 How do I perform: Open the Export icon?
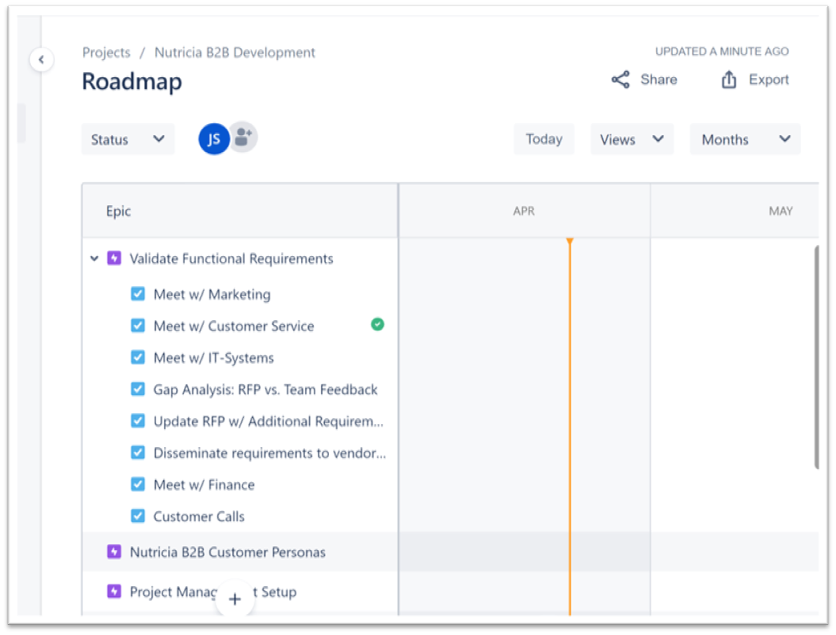[727, 79]
